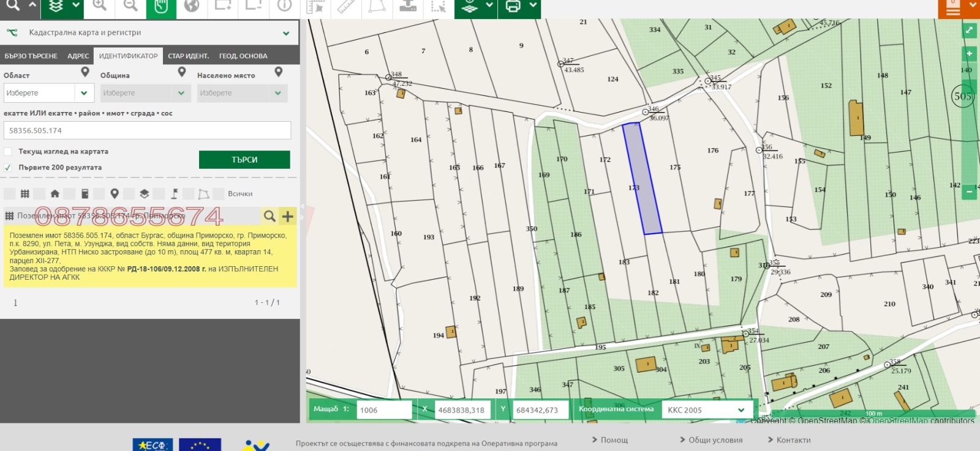Click the globe full extent icon
980x451 pixels.
(192, 7)
